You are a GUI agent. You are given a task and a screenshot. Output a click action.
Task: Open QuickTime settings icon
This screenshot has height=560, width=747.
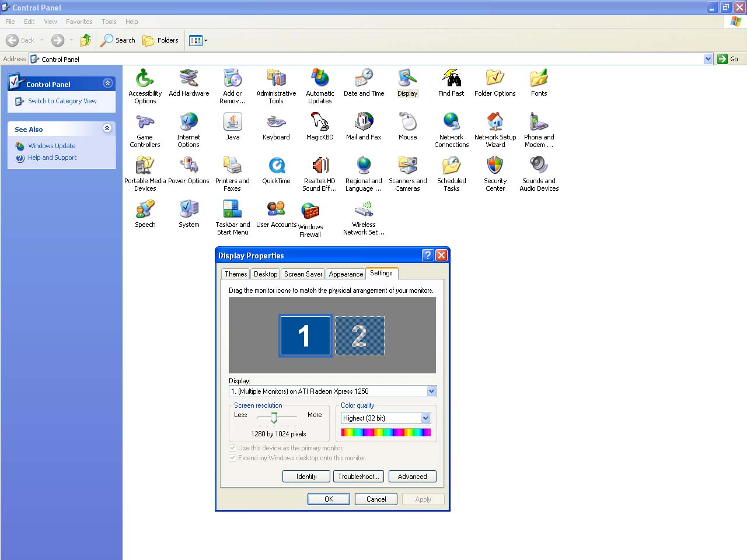[276, 166]
